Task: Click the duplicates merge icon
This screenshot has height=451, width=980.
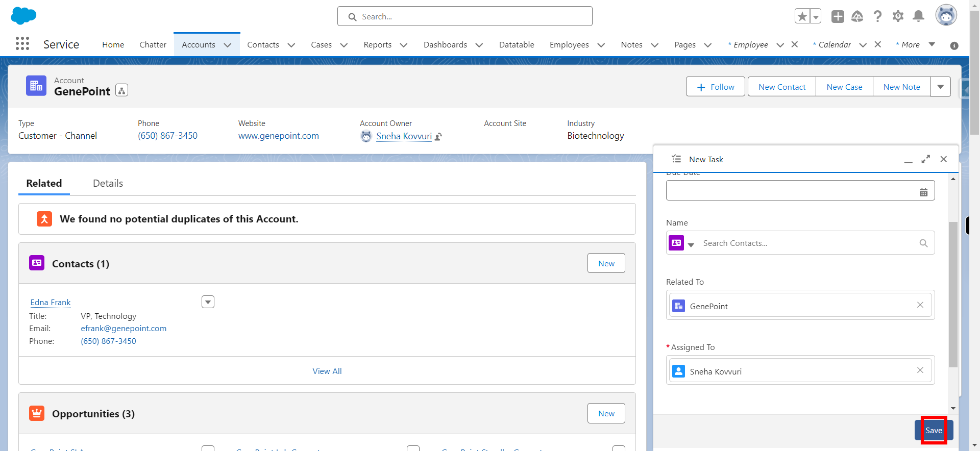Action: [x=44, y=219]
